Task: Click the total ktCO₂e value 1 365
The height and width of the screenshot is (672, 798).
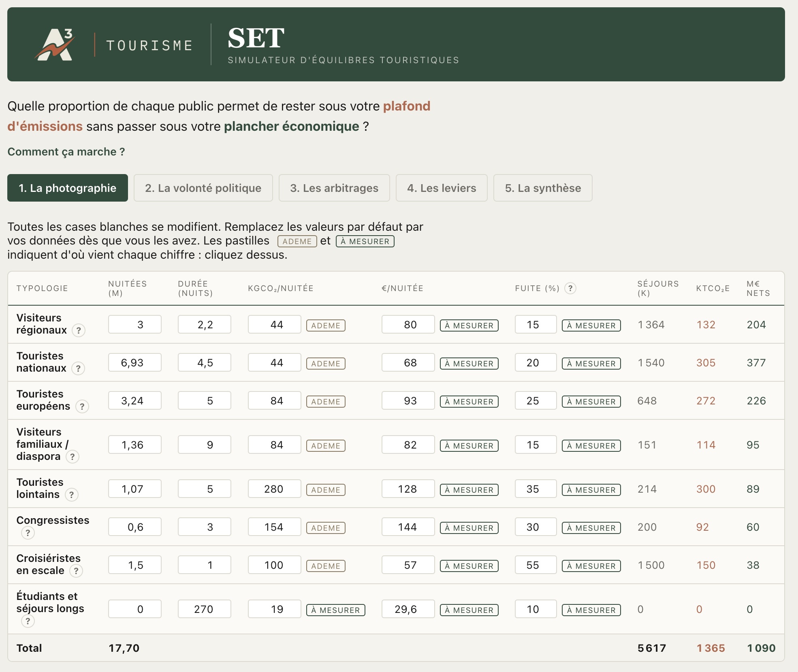Action: point(711,648)
